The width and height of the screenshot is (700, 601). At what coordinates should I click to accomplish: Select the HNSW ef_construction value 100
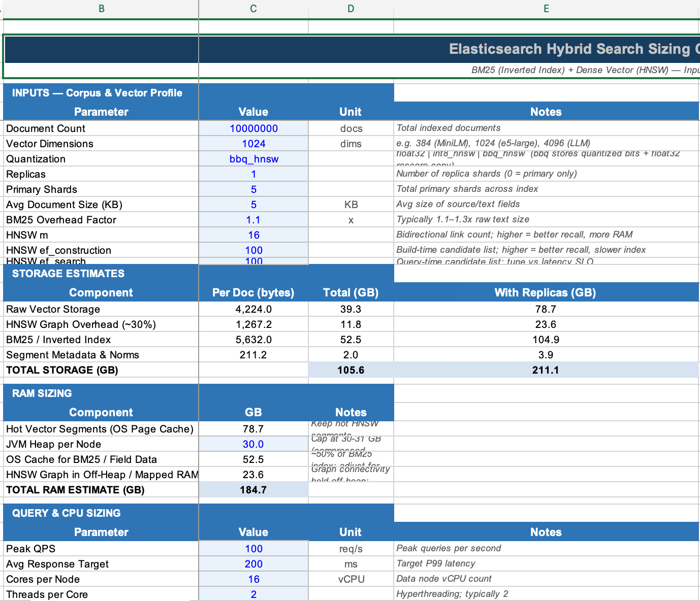point(253,250)
